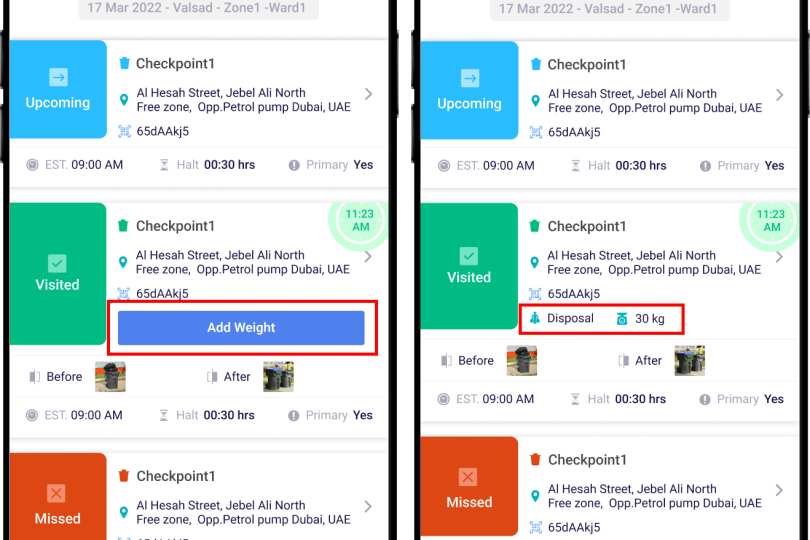The width and height of the screenshot is (810, 540).
Task: Open the Before photo thumbnail on the left screen
Action: coord(110,377)
